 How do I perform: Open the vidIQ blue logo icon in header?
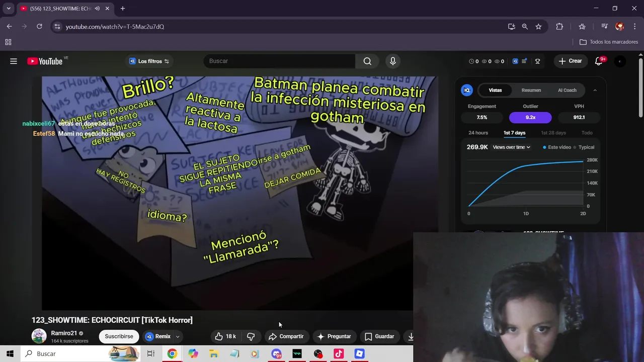[515, 61]
